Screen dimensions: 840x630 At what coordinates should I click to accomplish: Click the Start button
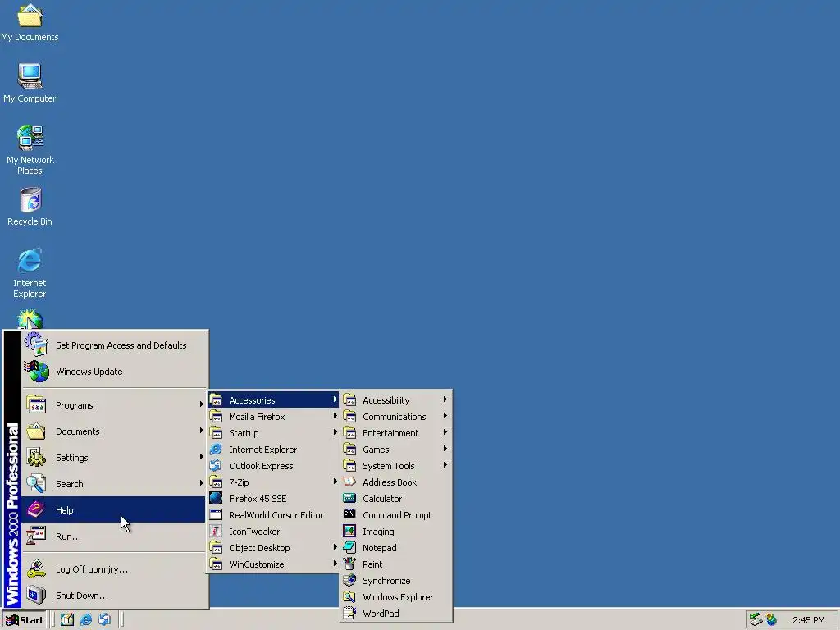point(25,620)
